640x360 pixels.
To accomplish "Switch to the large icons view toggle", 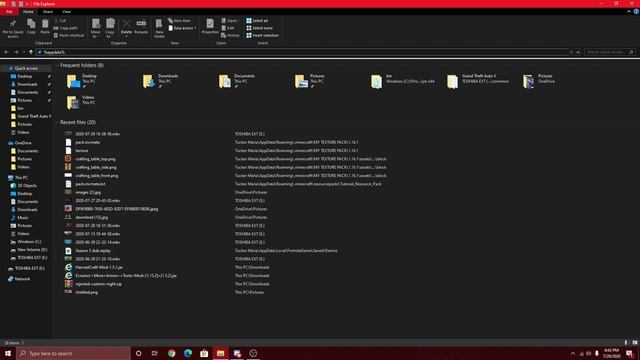I will [635, 343].
